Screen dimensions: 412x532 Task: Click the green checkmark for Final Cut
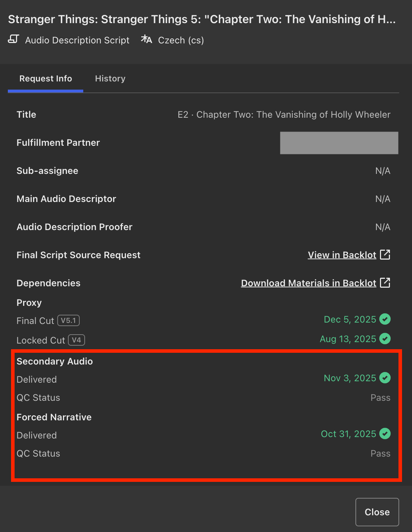click(x=385, y=319)
